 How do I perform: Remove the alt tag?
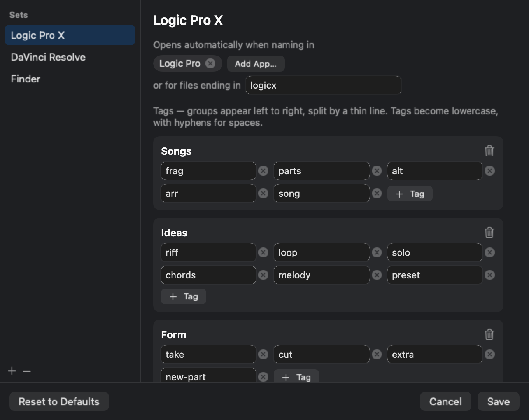490,171
